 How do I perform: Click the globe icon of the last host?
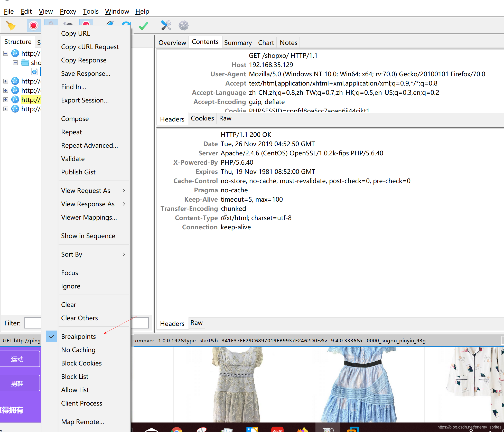point(15,109)
